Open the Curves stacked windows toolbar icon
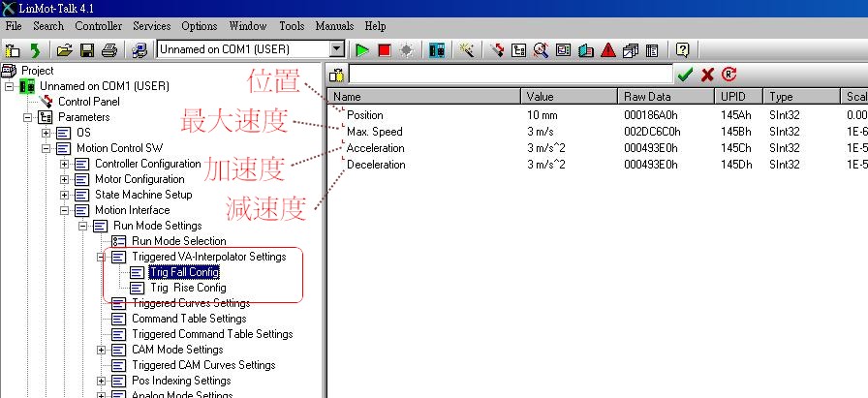 631,50
